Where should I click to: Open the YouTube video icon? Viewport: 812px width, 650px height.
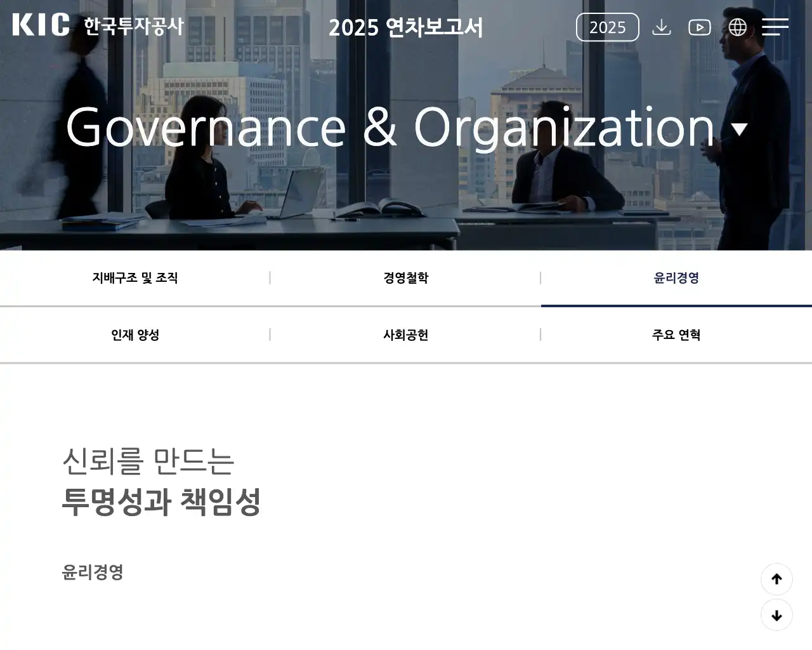700,27
